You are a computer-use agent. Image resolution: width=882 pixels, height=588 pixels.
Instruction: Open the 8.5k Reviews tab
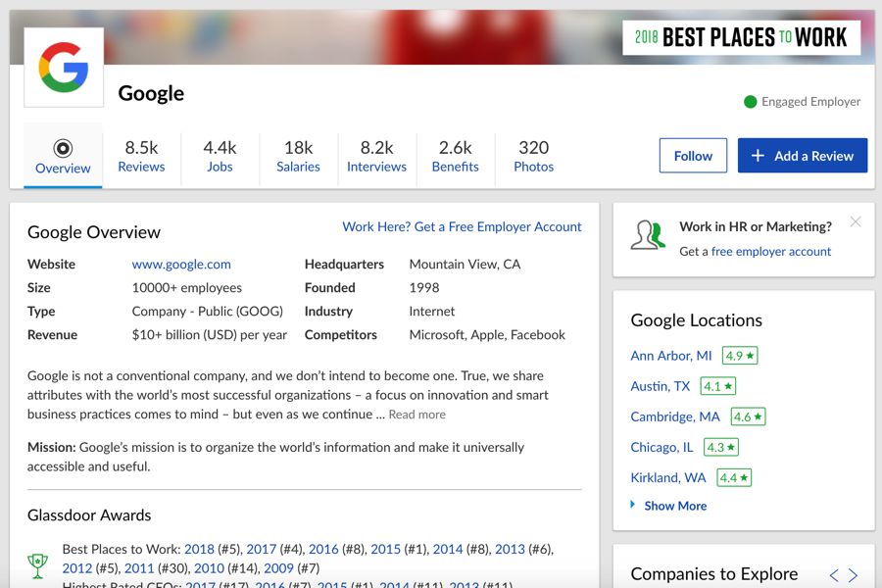[141, 156]
